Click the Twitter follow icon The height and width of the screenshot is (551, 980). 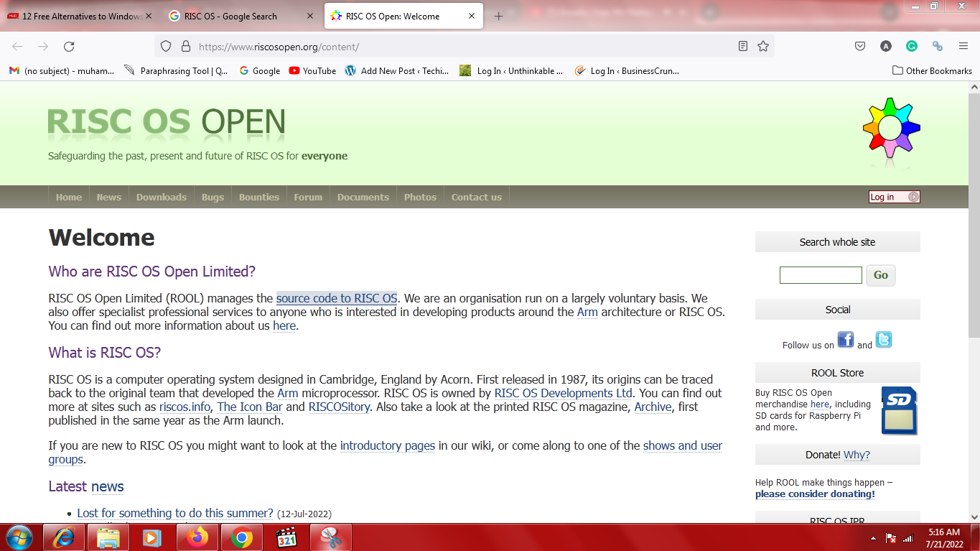click(884, 340)
